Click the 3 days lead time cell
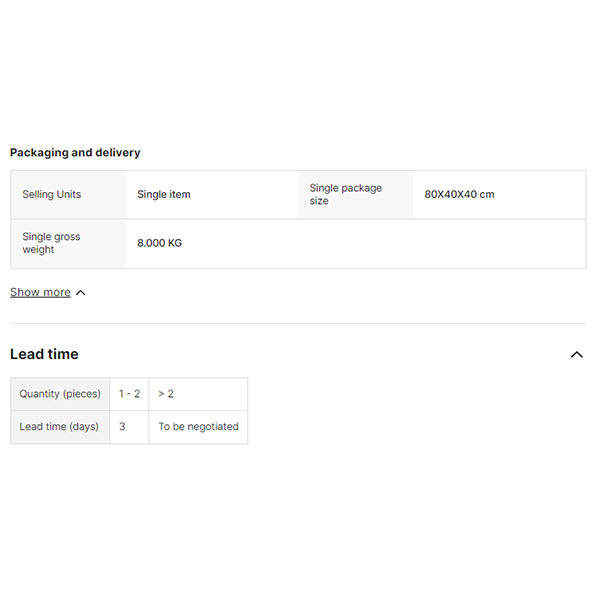 tap(122, 427)
